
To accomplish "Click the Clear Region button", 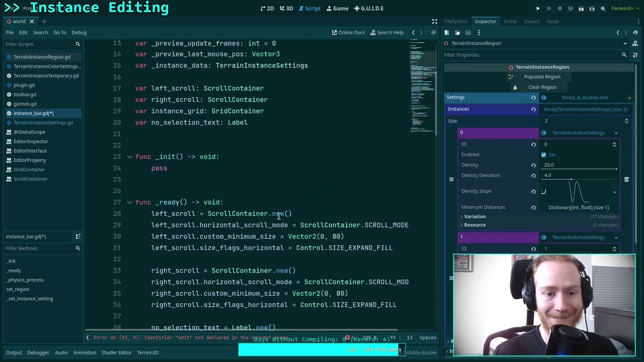I will coord(538,87).
